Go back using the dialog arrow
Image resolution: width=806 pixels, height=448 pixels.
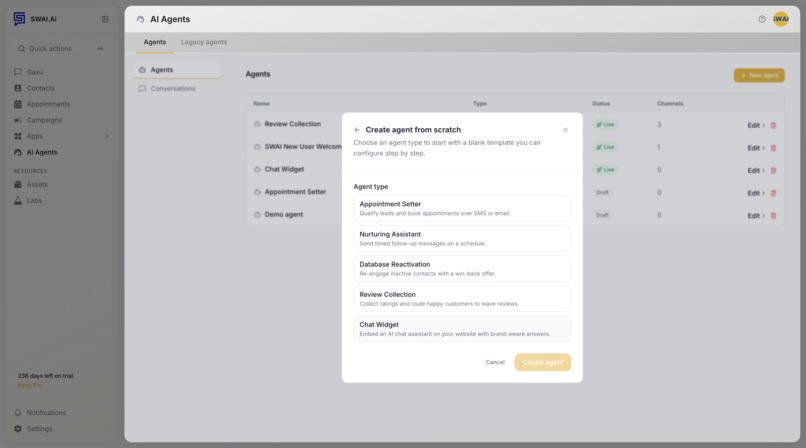357,130
